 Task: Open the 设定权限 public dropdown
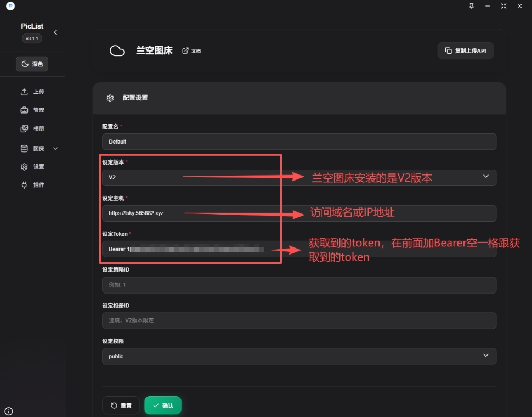pos(299,356)
